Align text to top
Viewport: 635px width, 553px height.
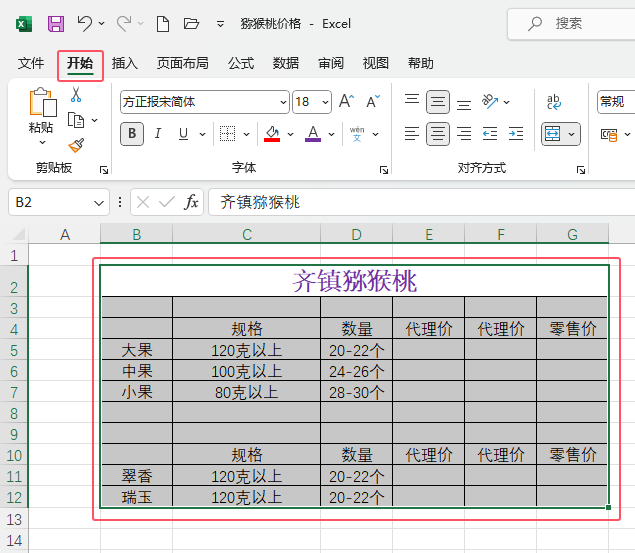tap(412, 99)
